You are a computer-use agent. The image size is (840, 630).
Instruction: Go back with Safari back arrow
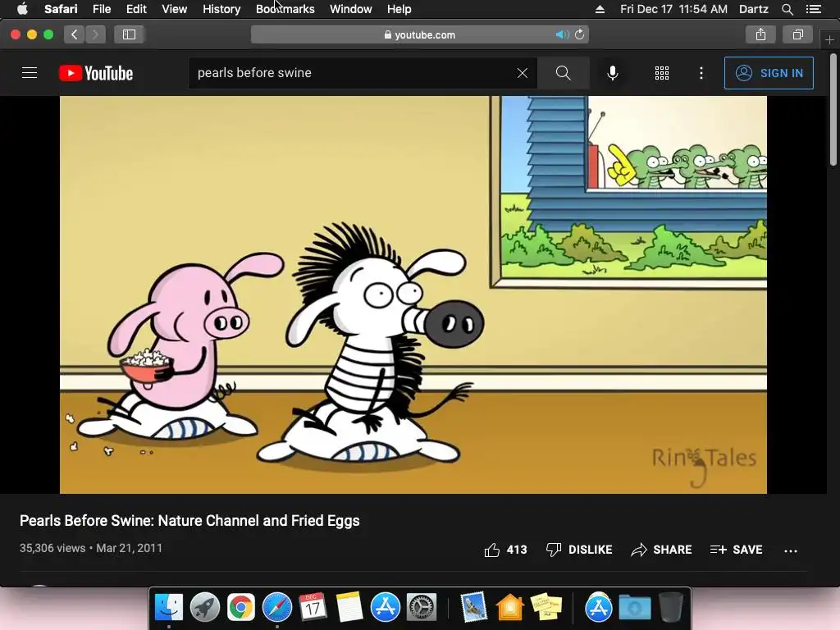(x=75, y=34)
